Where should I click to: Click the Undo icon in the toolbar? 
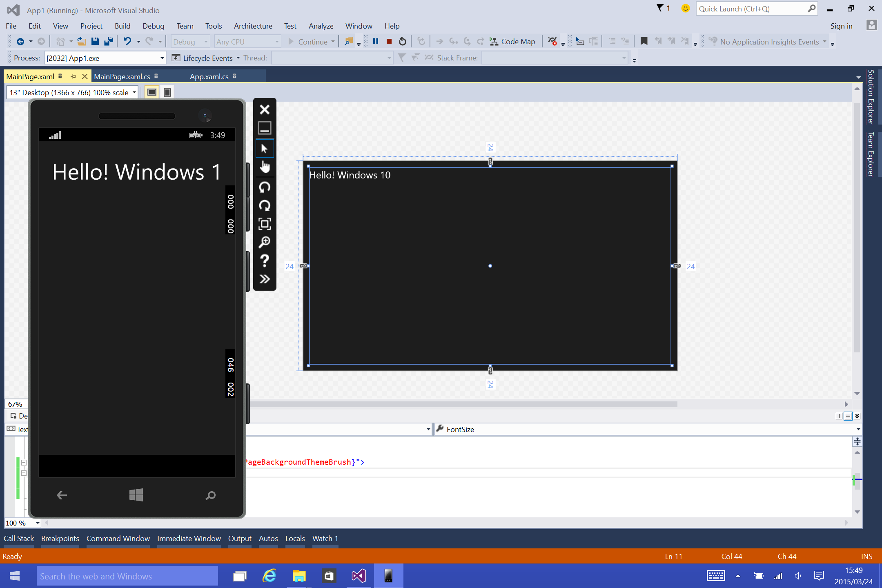point(128,41)
